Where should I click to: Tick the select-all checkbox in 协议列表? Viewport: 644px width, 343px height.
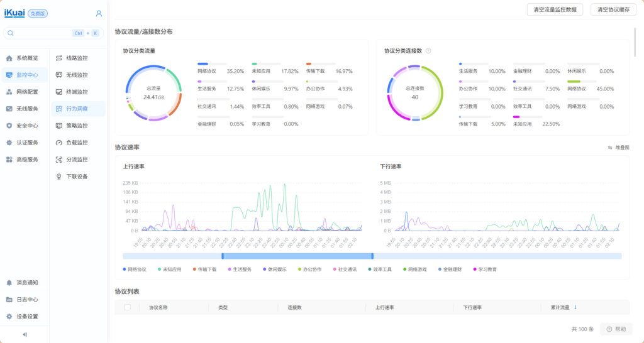(x=127, y=307)
